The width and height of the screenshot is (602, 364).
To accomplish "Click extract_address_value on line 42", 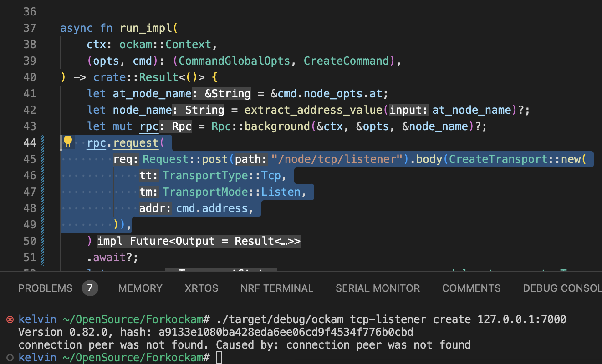I will [314, 110].
